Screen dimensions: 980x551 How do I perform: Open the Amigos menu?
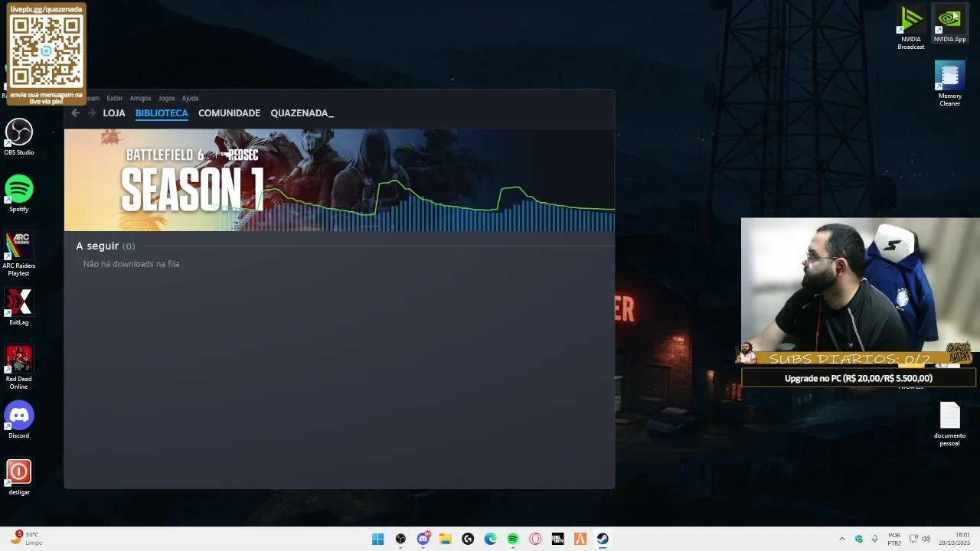140,98
